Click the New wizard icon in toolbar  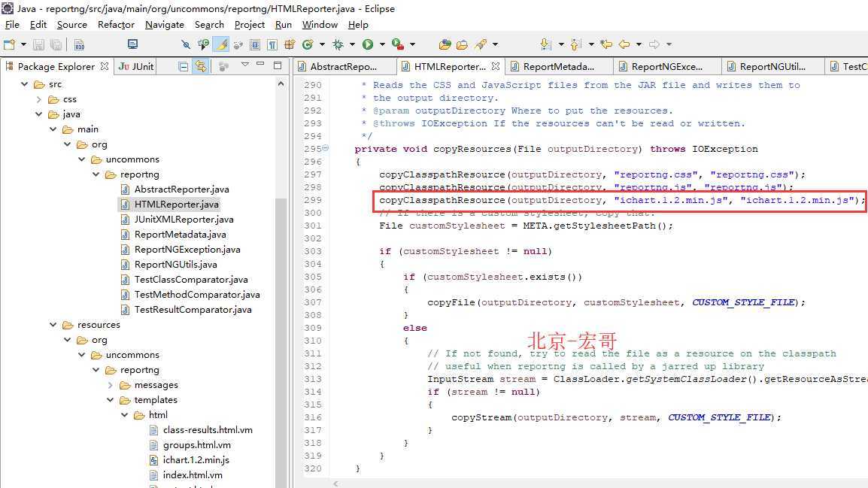[x=10, y=44]
